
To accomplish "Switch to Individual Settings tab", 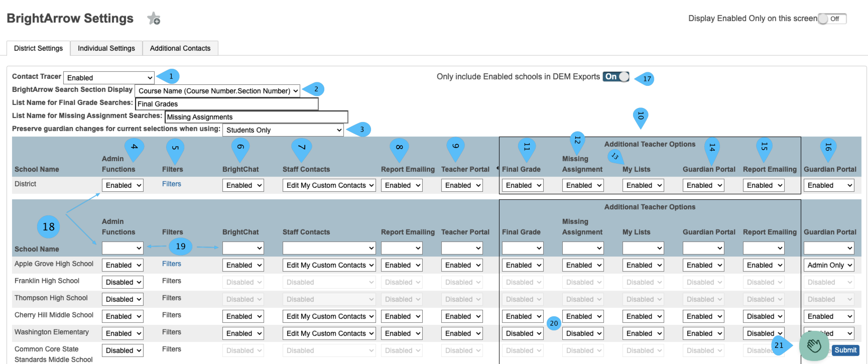I will pyautogui.click(x=106, y=48).
